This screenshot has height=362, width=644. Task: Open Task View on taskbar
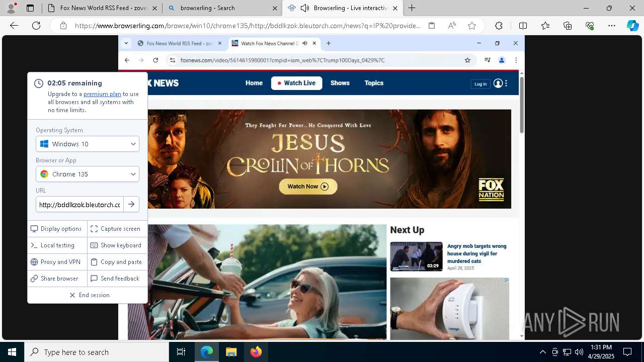click(x=181, y=352)
